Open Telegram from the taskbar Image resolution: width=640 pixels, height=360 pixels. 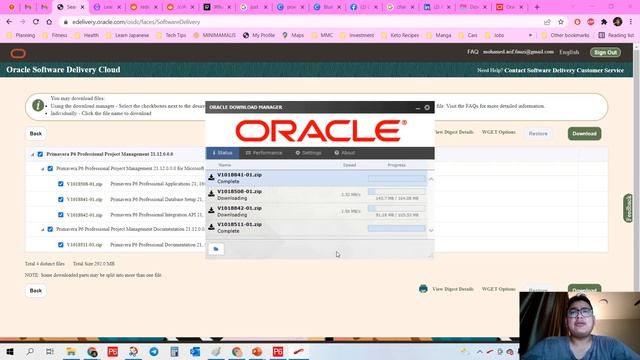(154, 351)
